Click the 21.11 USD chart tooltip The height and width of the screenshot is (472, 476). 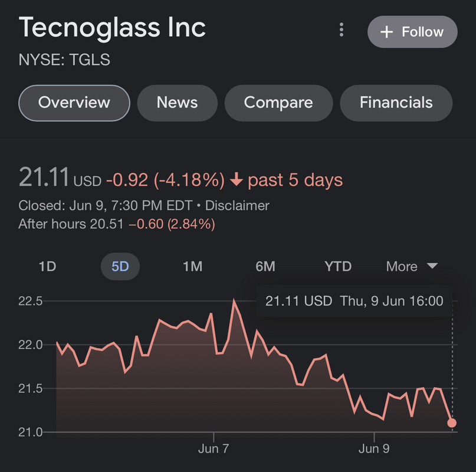click(354, 301)
